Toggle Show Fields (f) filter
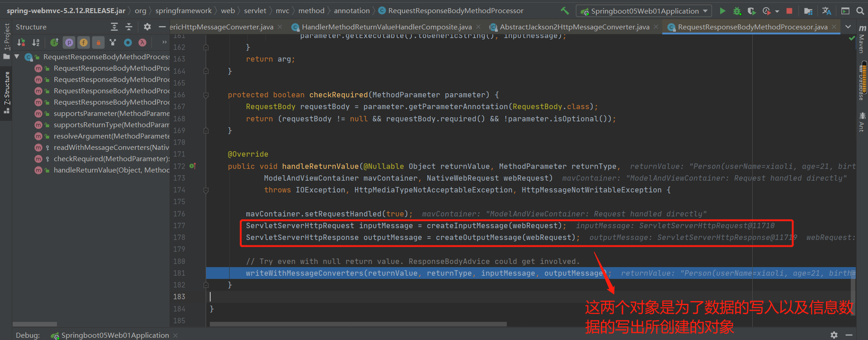 click(x=84, y=43)
